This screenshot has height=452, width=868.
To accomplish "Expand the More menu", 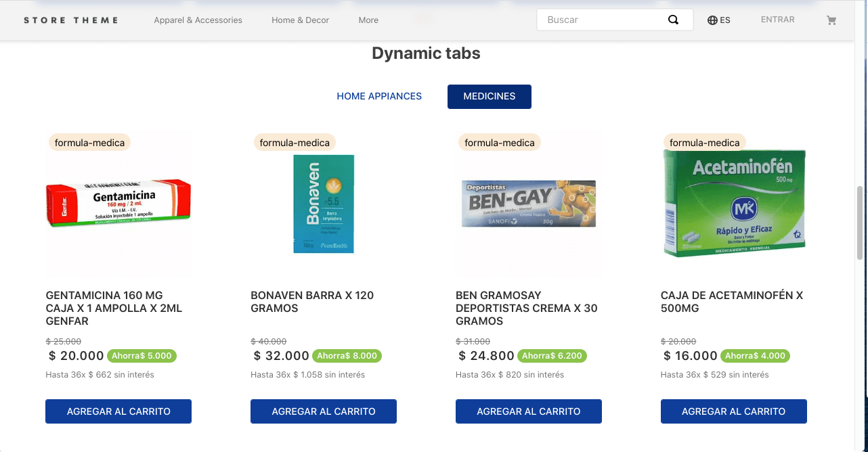I will pyautogui.click(x=368, y=20).
